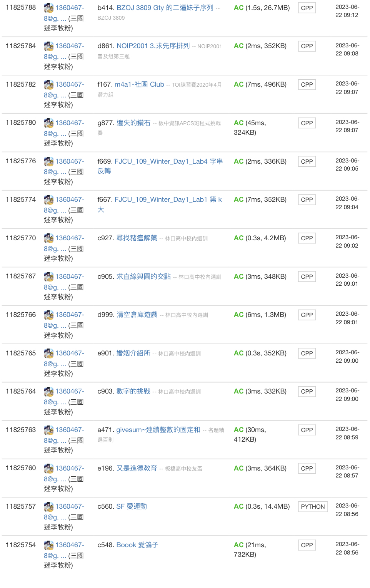The height and width of the screenshot is (588, 370).
Task: Open the username link for submission 11825774
Action: click(70, 199)
